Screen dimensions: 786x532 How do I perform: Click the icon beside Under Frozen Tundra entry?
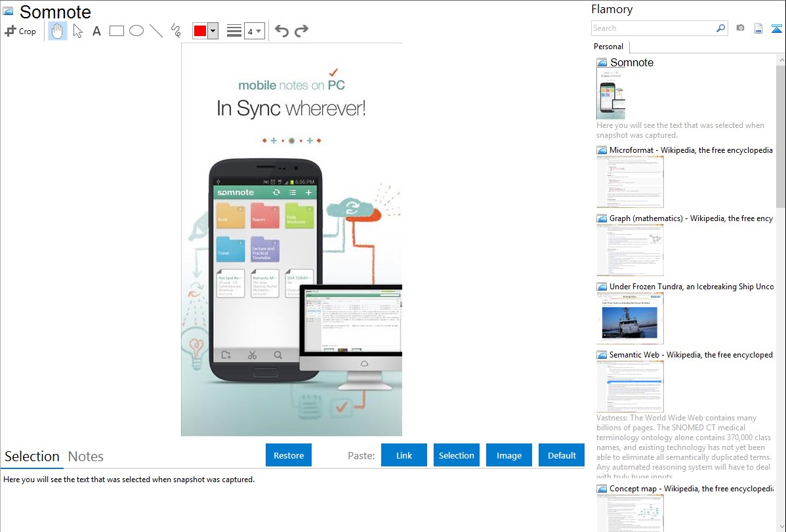[x=602, y=287]
